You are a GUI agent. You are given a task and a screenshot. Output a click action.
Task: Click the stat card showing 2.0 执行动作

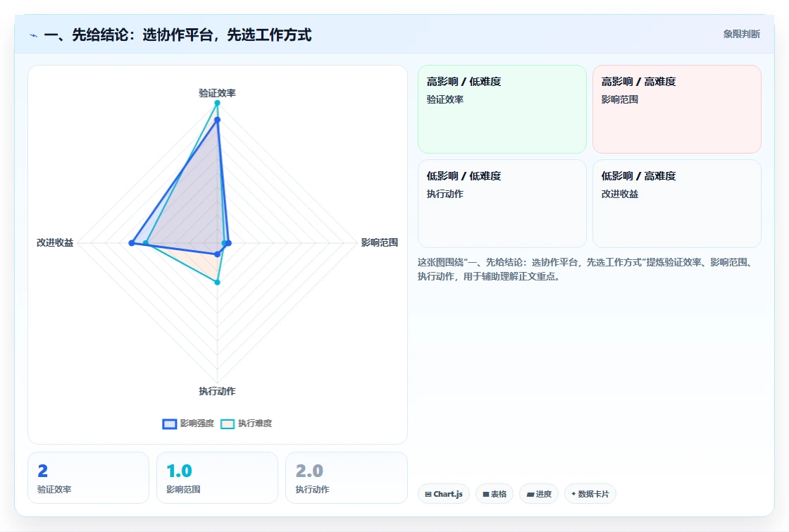click(346, 478)
